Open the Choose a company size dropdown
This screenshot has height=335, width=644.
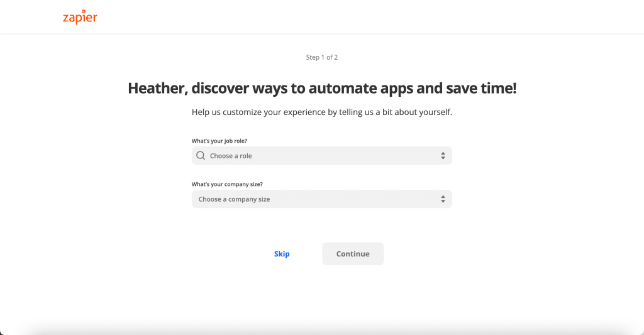(x=321, y=199)
